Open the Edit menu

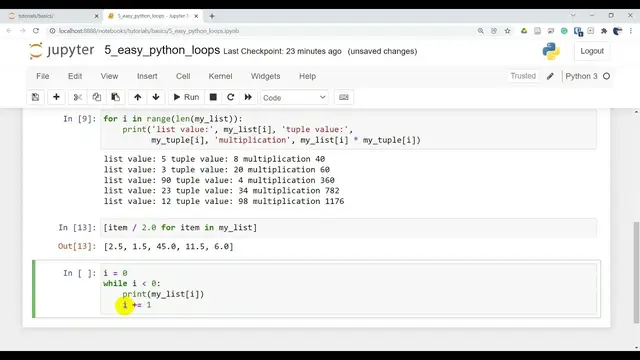coord(75,76)
